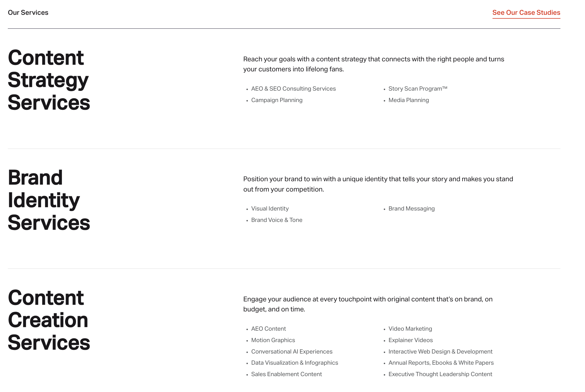Click AEO & SEO Consulting Services link
585x392 pixels.
pyautogui.click(x=293, y=89)
